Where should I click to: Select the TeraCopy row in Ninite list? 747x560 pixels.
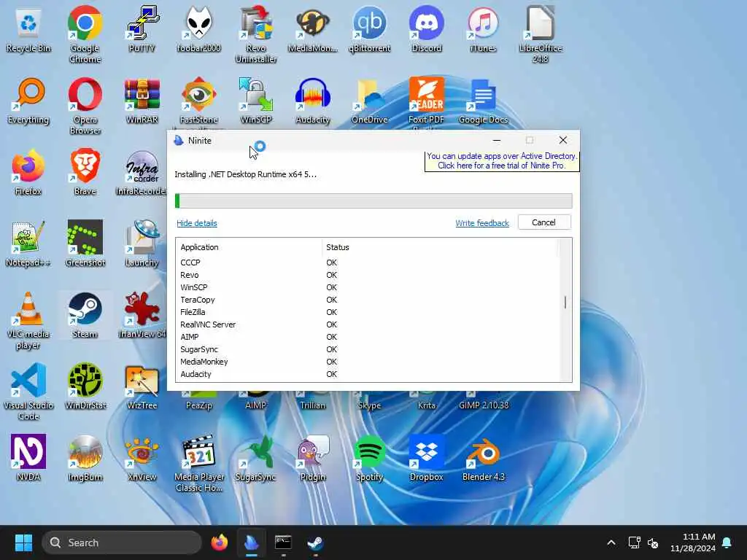pyautogui.click(x=367, y=300)
